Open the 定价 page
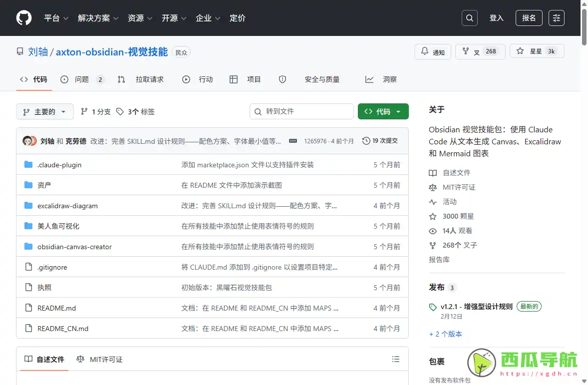588x385 pixels. [x=238, y=18]
